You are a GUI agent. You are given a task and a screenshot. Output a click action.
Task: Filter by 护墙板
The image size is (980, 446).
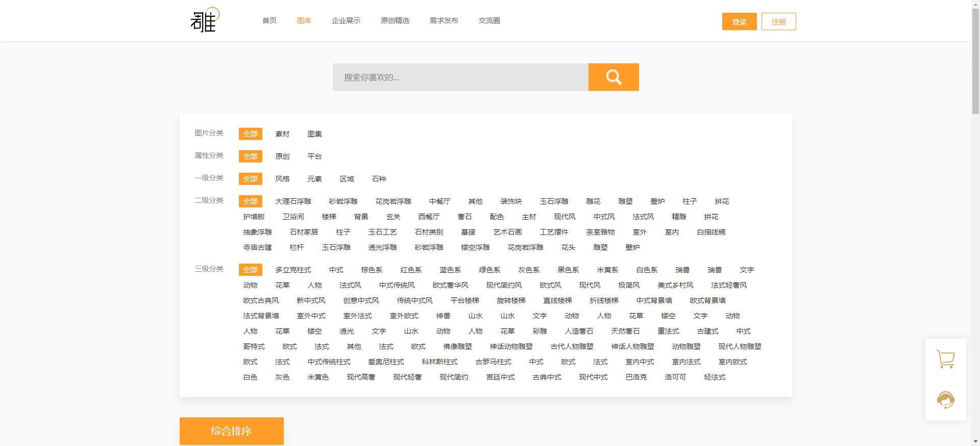[x=254, y=217]
